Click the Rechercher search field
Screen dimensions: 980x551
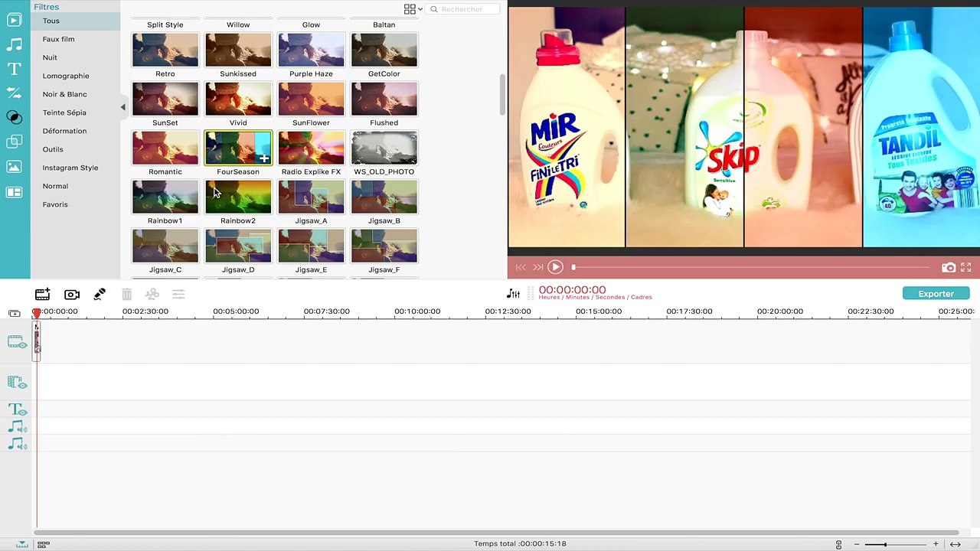(x=463, y=9)
